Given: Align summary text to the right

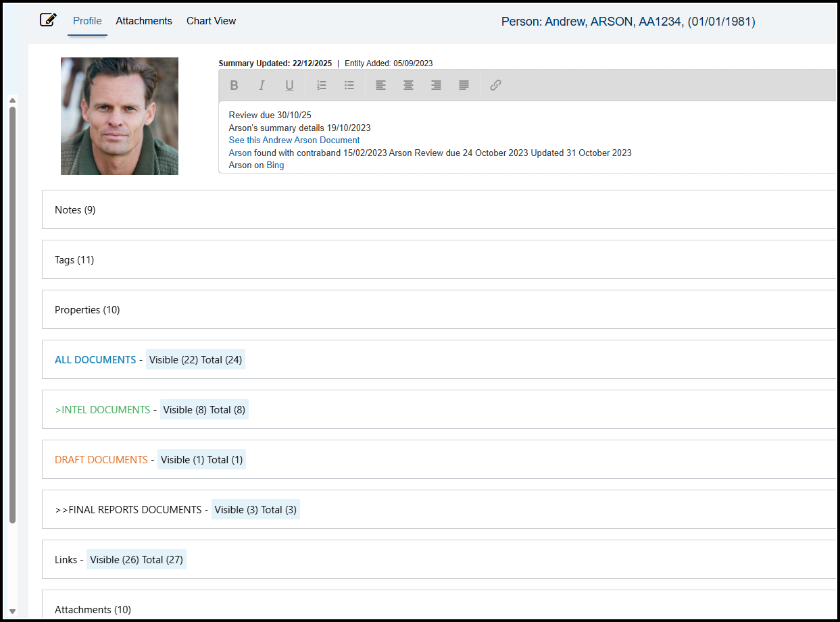Looking at the screenshot, I should 437,85.
